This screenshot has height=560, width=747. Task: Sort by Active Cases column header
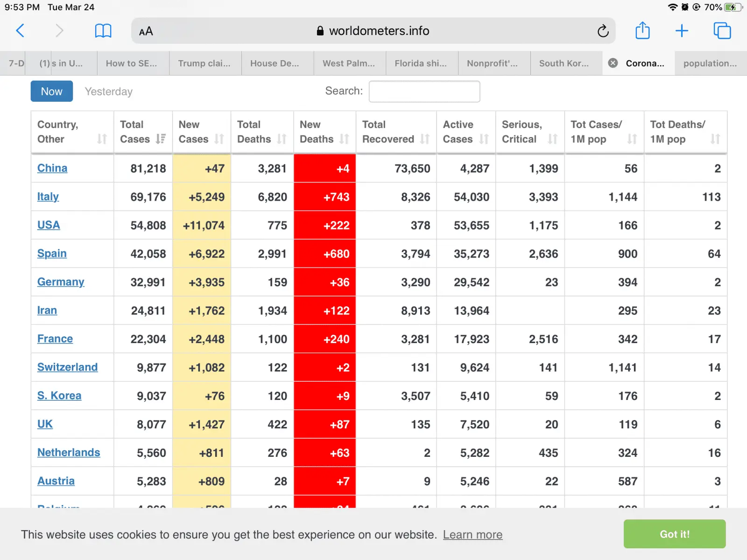tap(465, 132)
